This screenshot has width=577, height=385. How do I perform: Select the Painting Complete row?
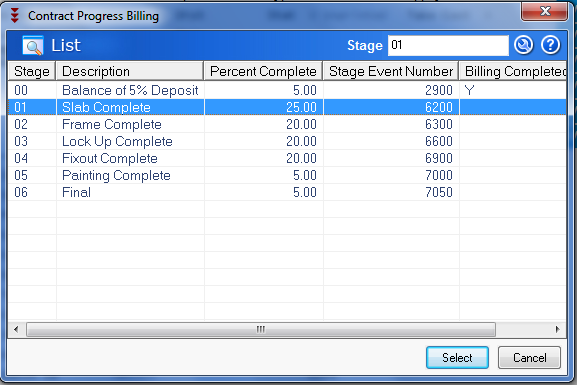click(x=287, y=175)
